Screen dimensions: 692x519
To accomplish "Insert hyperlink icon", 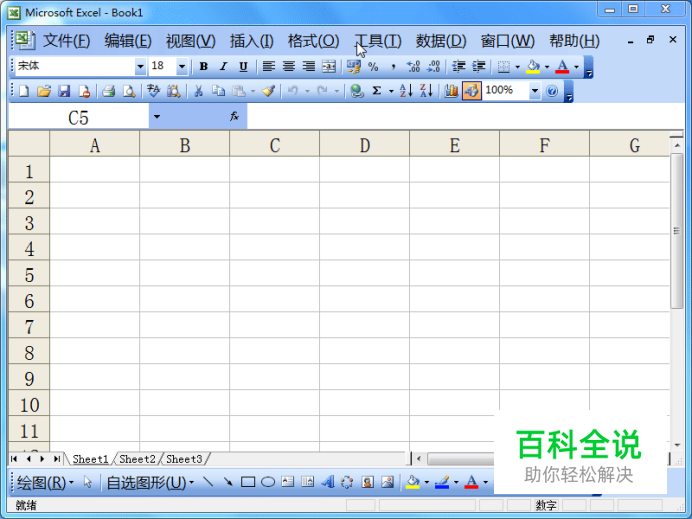I will [357, 91].
